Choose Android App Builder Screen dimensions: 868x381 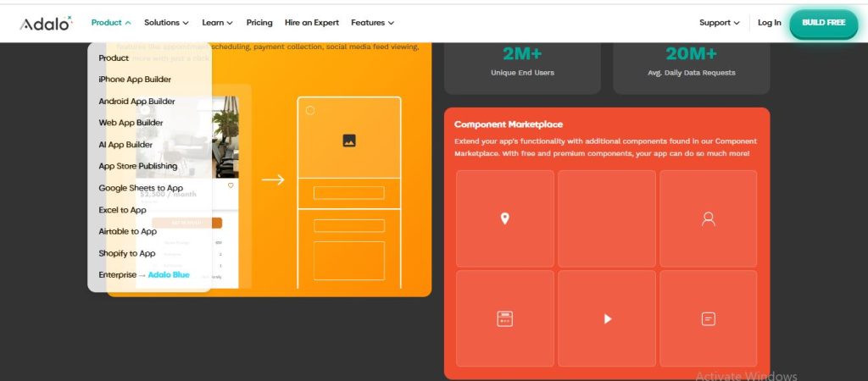click(136, 102)
